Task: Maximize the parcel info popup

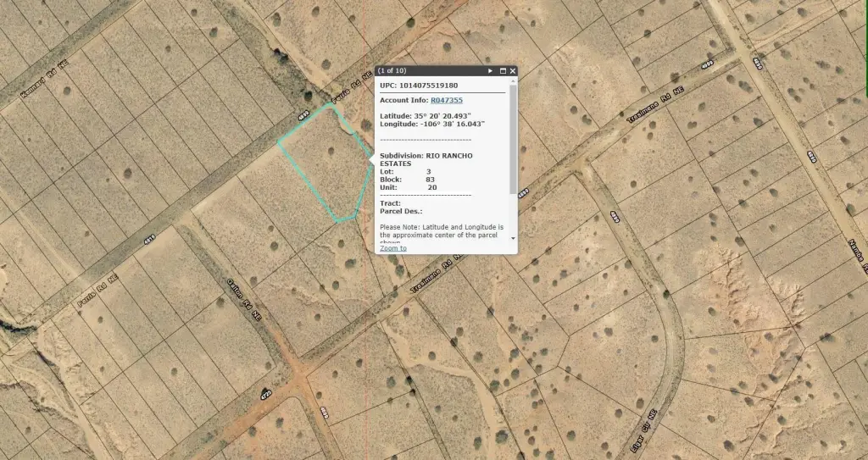Action: point(503,71)
